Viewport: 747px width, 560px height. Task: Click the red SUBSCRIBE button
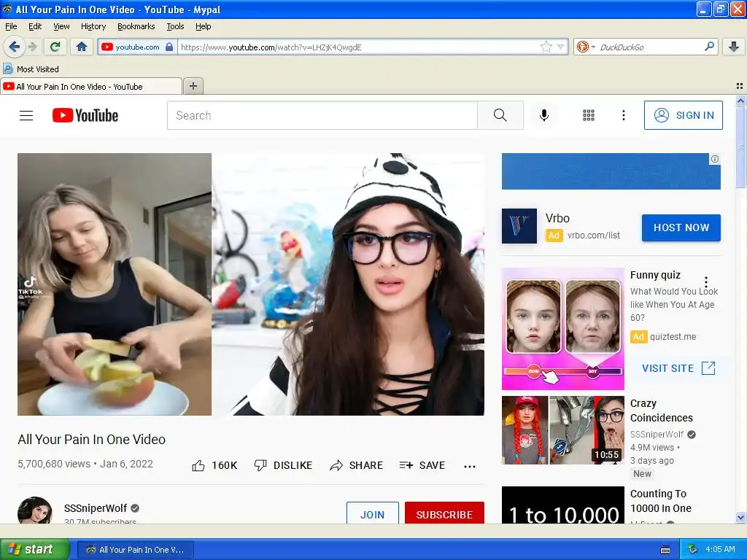[444, 513]
